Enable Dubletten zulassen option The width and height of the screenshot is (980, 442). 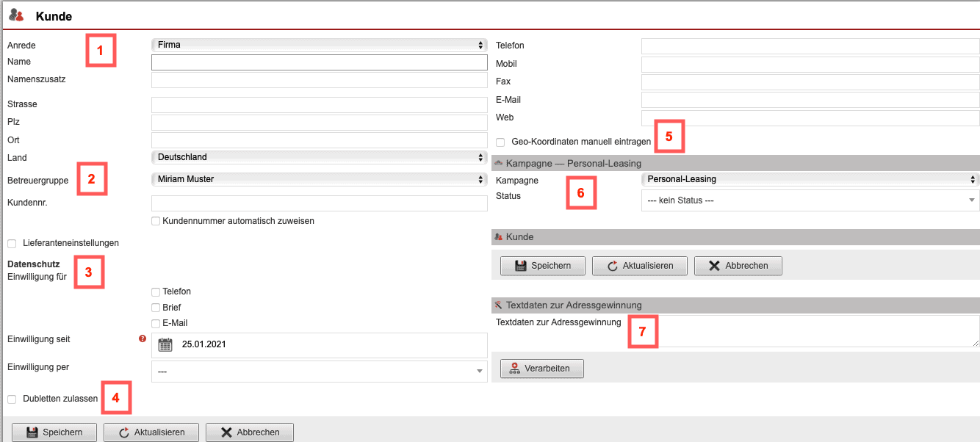pyautogui.click(x=12, y=399)
